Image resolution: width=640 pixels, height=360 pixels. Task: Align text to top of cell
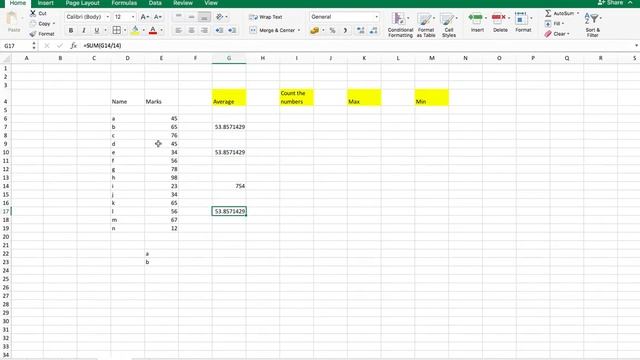click(x=178, y=17)
